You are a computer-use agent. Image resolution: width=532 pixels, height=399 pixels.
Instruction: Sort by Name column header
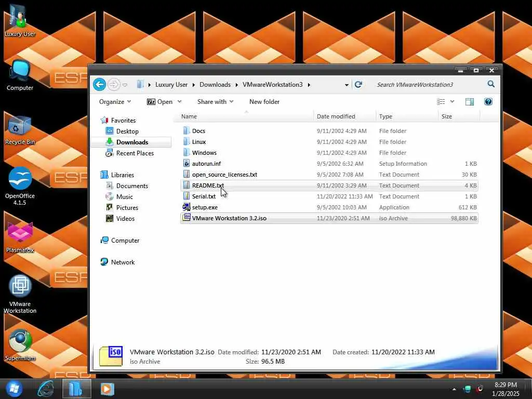coord(244,116)
